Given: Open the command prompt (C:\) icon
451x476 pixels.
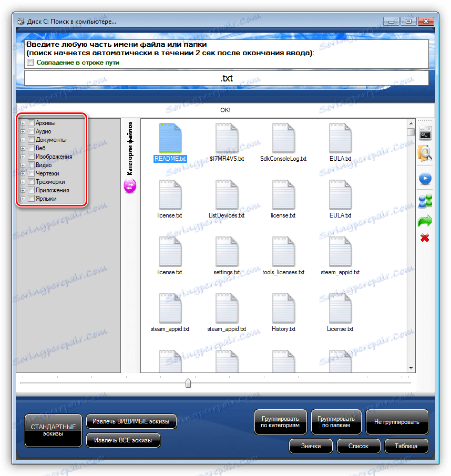Looking at the screenshot, I should click(425, 133).
